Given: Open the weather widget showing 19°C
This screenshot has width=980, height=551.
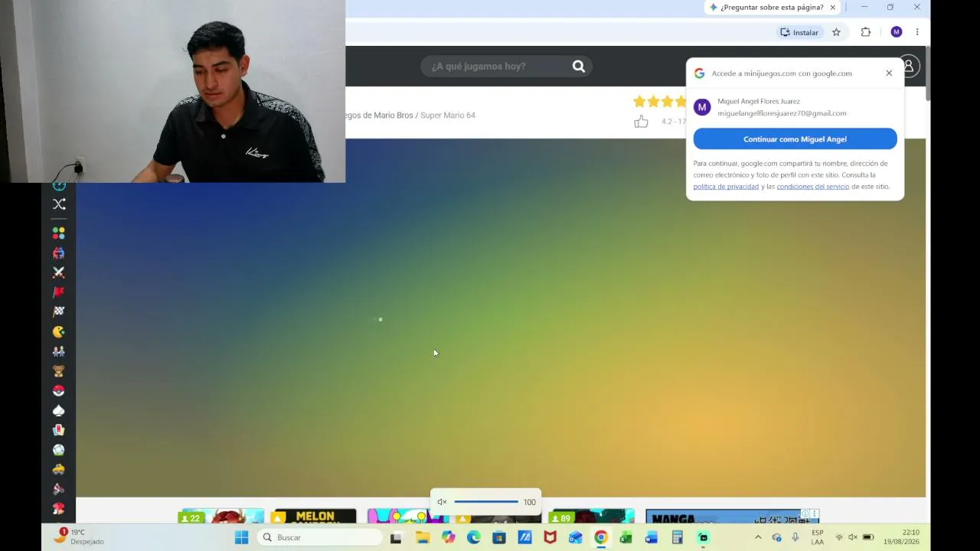Looking at the screenshot, I should (79, 536).
